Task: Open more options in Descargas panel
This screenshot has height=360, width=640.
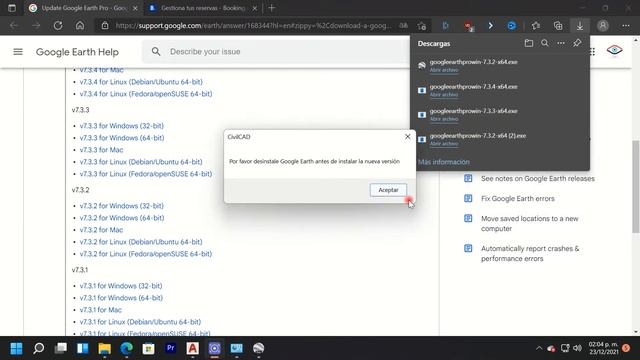Action: (x=561, y=43)
